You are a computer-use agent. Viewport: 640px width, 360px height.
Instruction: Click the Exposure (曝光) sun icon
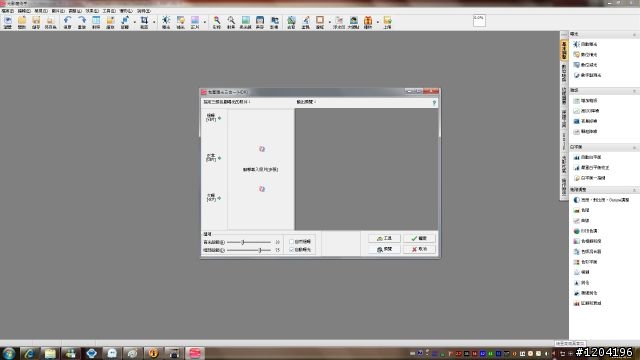coord(166,22)
